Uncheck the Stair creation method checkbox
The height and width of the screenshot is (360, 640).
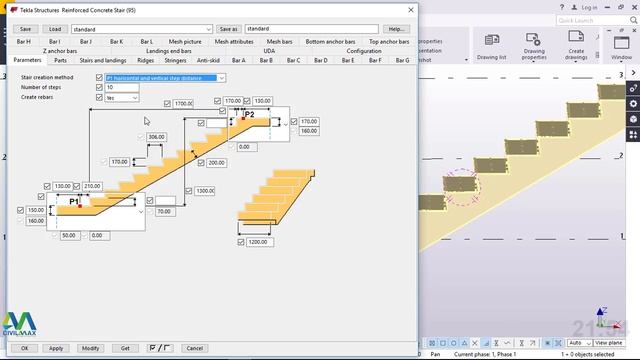(x=99, y=77)
